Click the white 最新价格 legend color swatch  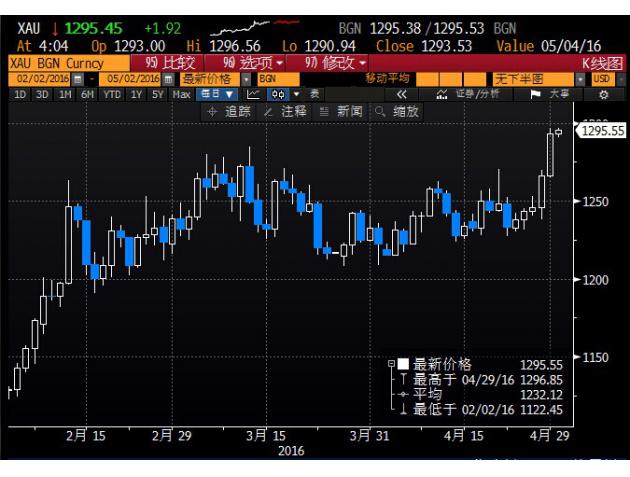(403, 364)
